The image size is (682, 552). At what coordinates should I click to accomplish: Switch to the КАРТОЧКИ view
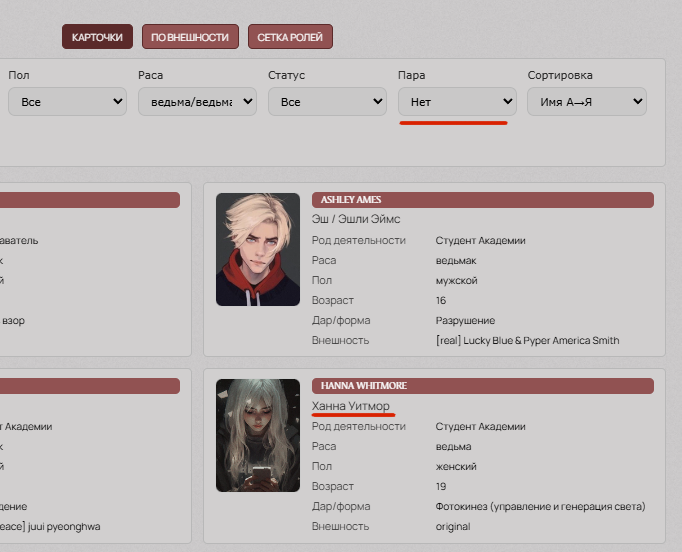pyautogui.click(x=97, y=37)
